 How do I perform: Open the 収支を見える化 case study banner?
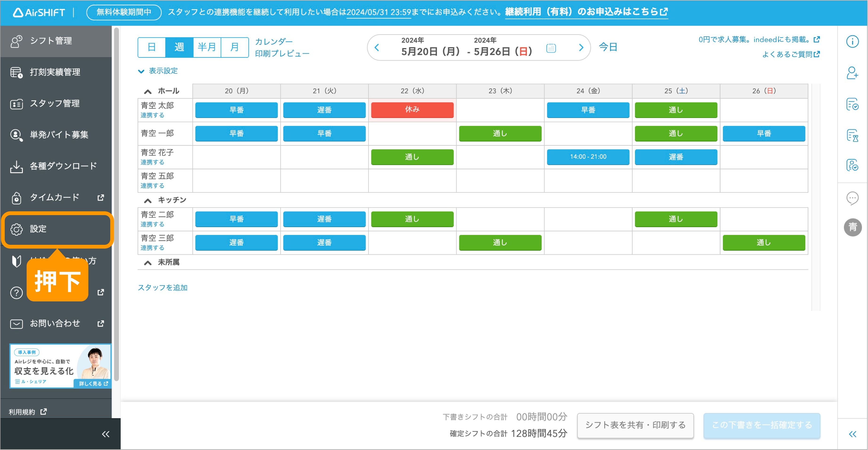(60, 366)
